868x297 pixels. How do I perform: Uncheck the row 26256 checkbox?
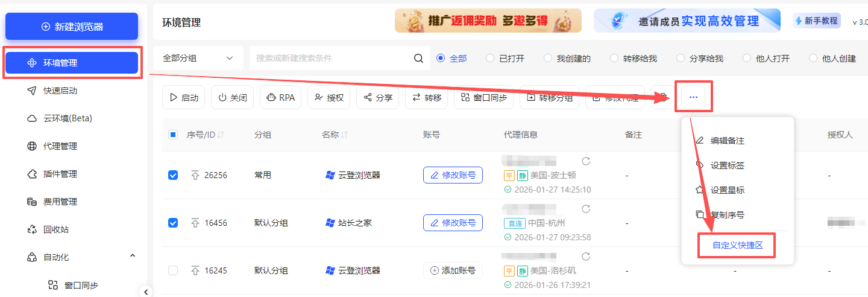click(x=173, y=175)
